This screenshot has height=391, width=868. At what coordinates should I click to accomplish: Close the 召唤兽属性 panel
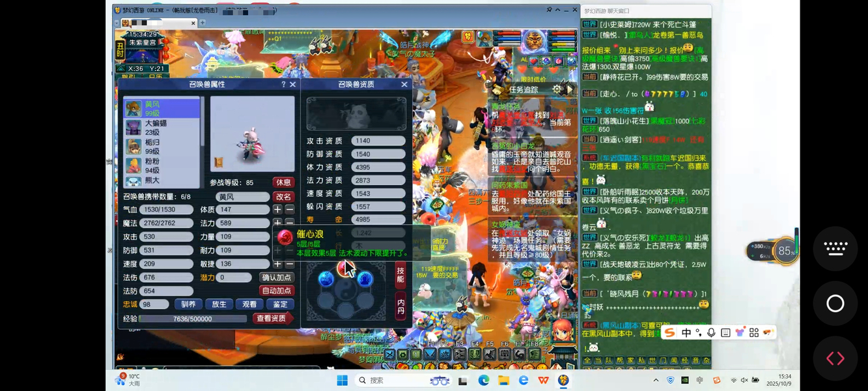293,85
